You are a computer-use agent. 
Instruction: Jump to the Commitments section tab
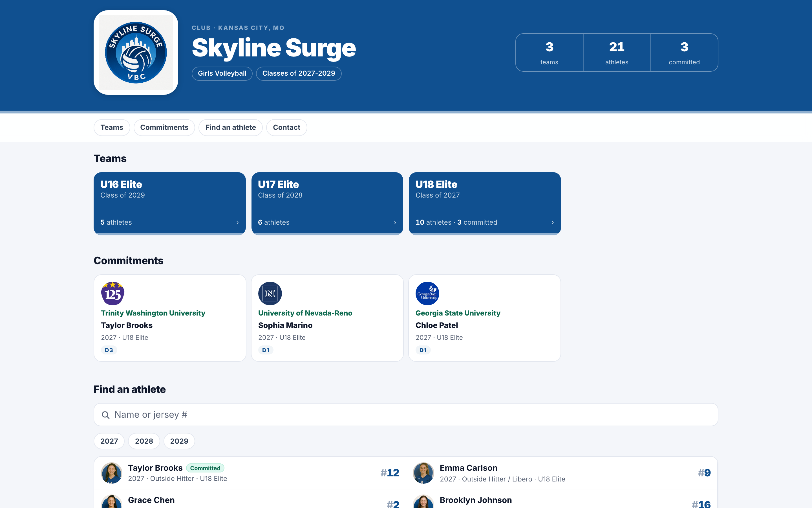164,127
